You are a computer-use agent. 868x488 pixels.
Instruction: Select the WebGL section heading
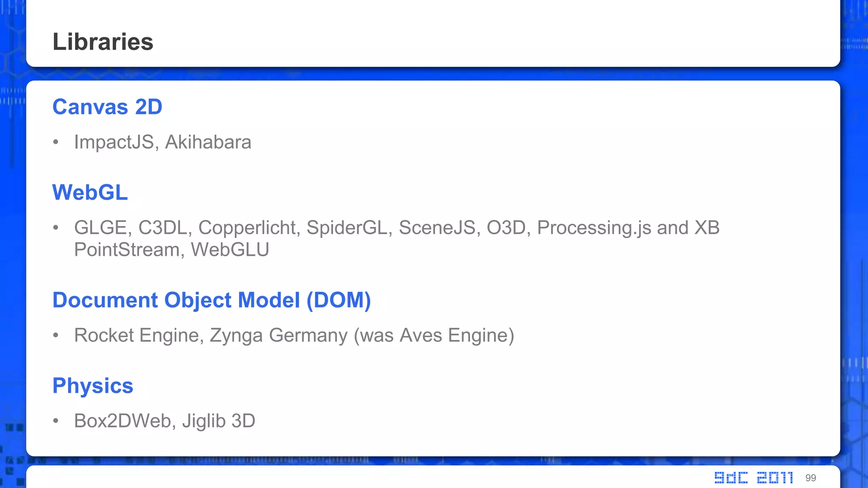tap(90, 192)
